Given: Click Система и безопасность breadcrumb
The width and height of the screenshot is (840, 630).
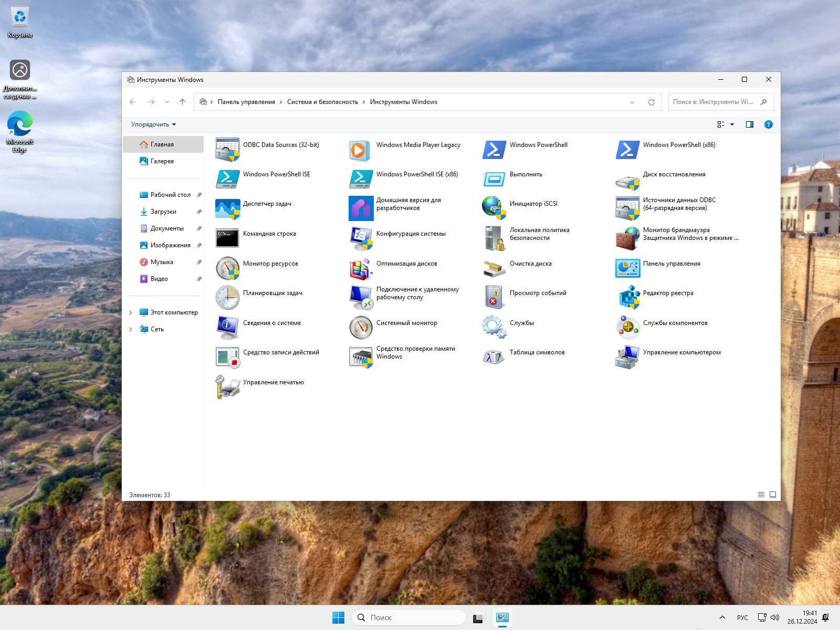Looking at the screenshot, I should (x=322, y=102).
